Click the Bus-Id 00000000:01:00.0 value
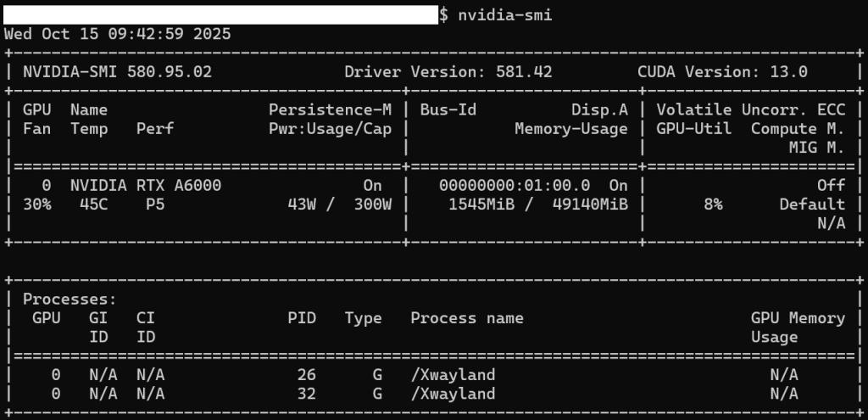The width and height of the screenshot is (868, 420). point(515,185)
